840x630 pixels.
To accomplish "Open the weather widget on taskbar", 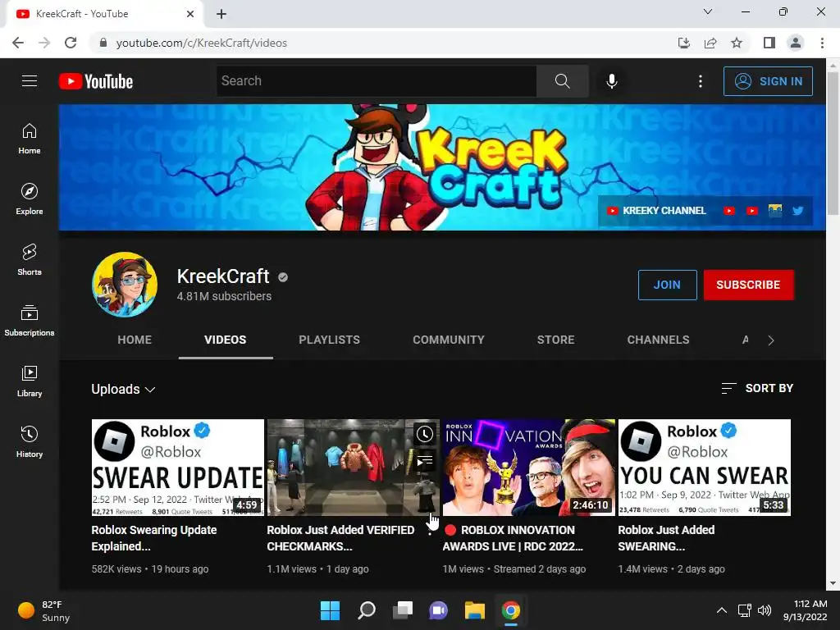I will (44, 610).
